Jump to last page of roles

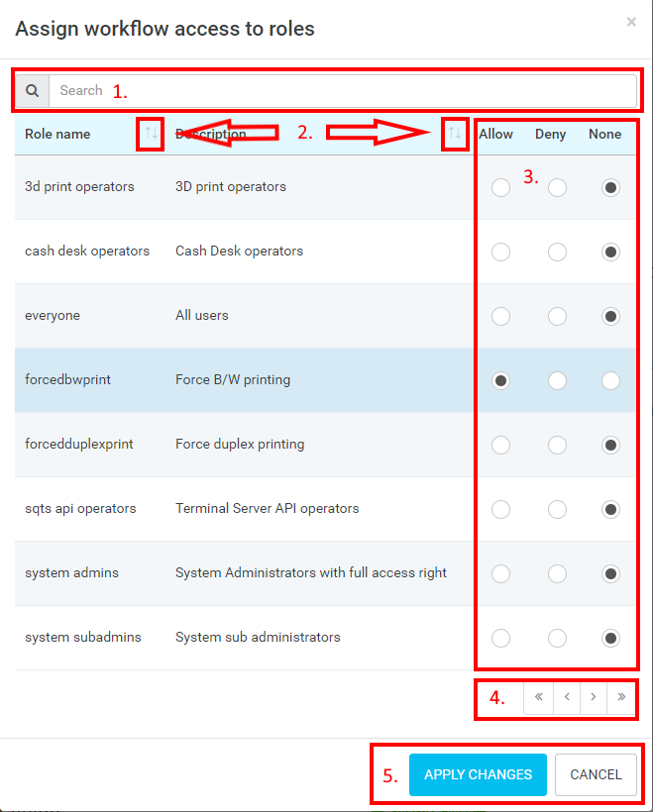coord(621,697)
